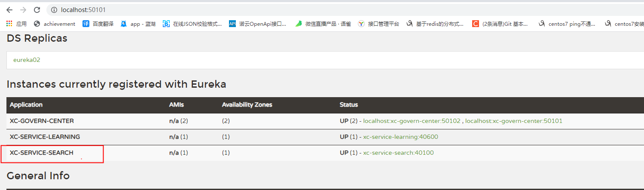The width and height of the screenshot is (644, 190).
Task: Reload the Eureka page
Action: point(37,10)
